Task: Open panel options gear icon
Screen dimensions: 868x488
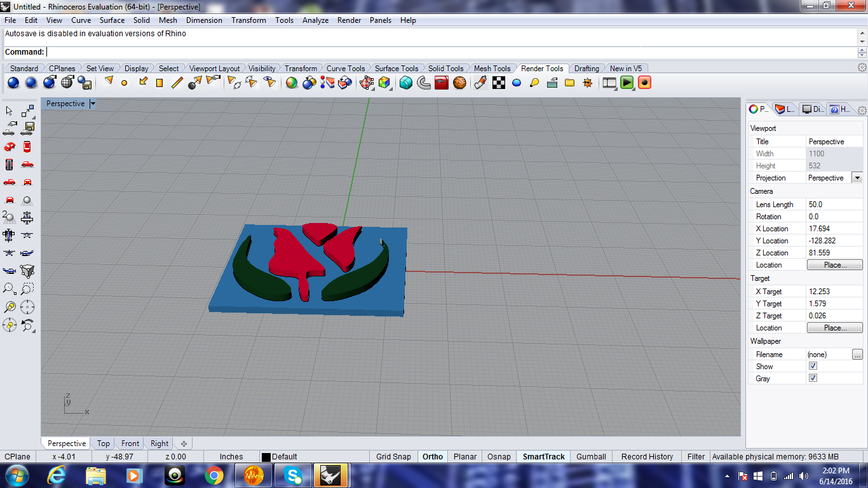Action: [x=862, y=110]
